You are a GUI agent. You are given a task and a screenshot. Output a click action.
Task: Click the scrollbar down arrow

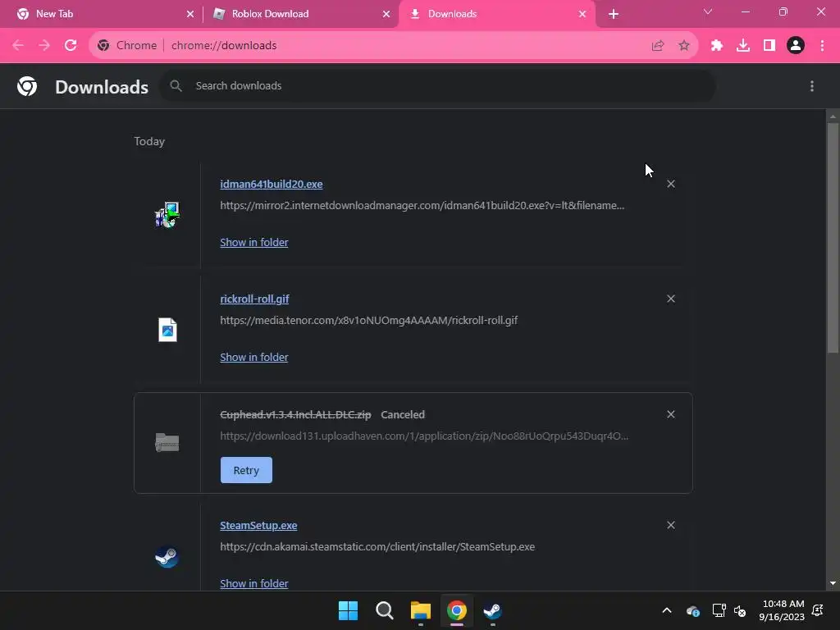pos(833,583)
